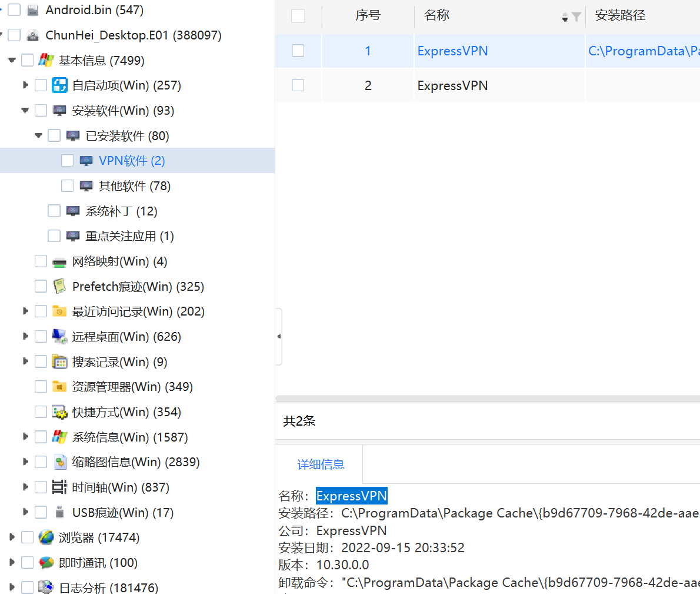Select the 资源管理器(Win) (349) tree item
The height and width of the screenshot is (594, 700).
click(132, 387)
